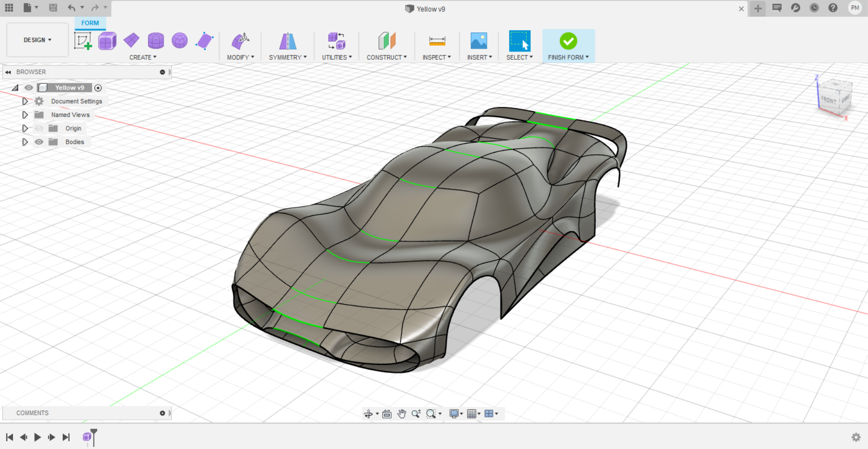Open the CONSTRUCT dropdown menu

[x=387, y=57]
